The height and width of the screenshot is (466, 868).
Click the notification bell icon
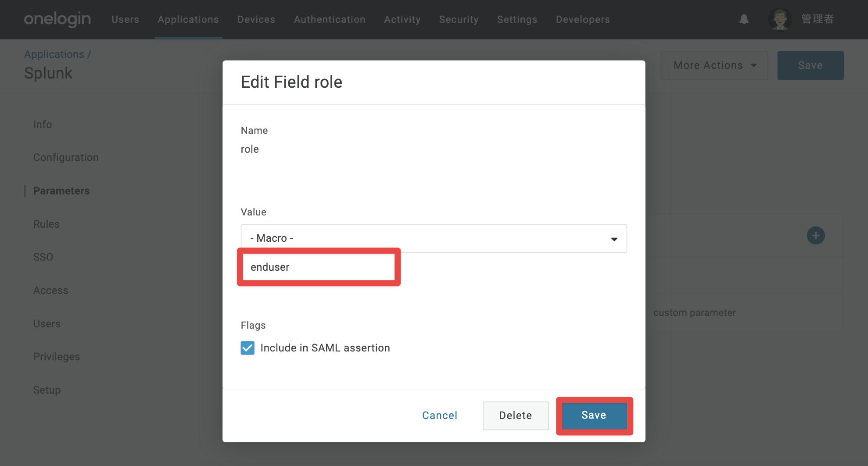coord(744,19)
